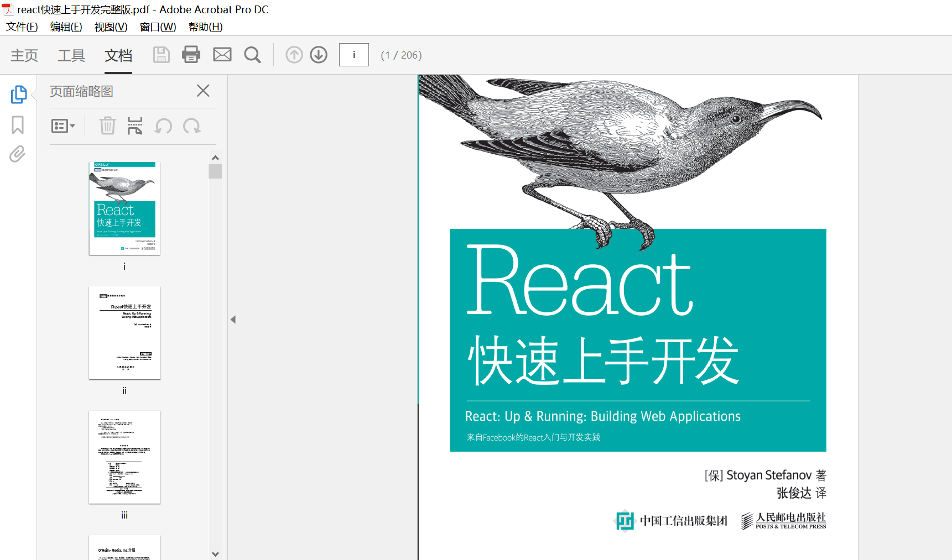Click the 来自Facebook的React入门与开发实践 tagline
Image resolution: width=952 pixels, height=560 pixels.
point(533,437)
